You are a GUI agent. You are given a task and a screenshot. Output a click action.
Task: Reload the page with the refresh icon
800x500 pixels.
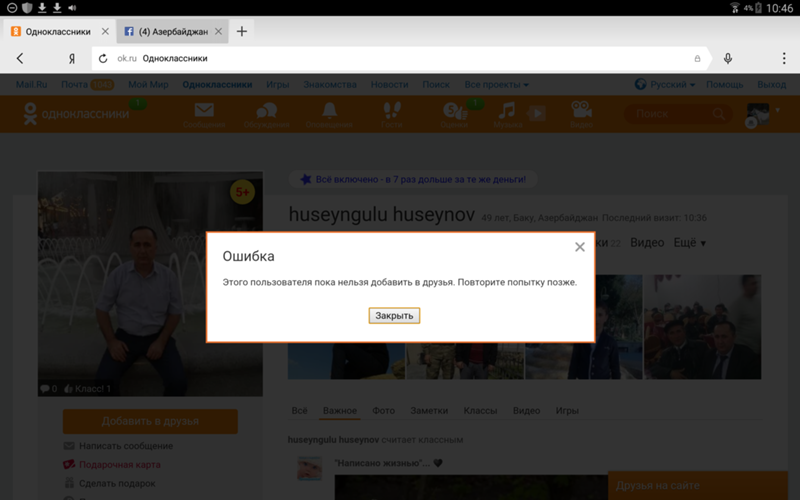point(103,59)
